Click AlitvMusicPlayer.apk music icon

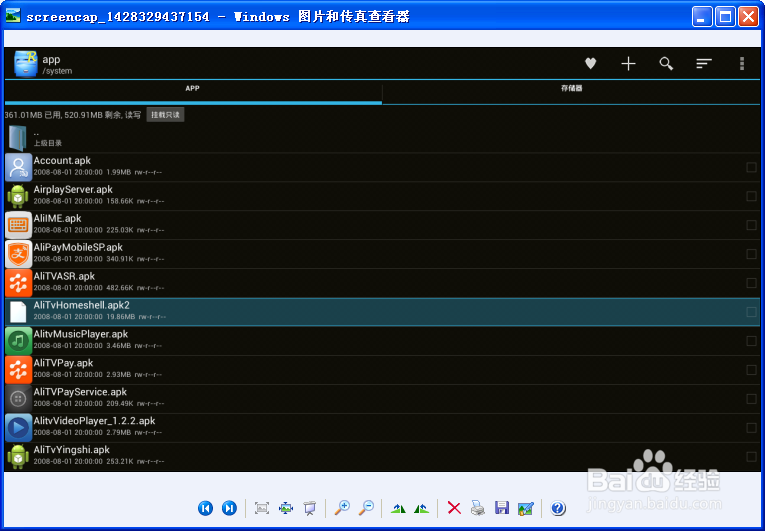tap(19, 341)
